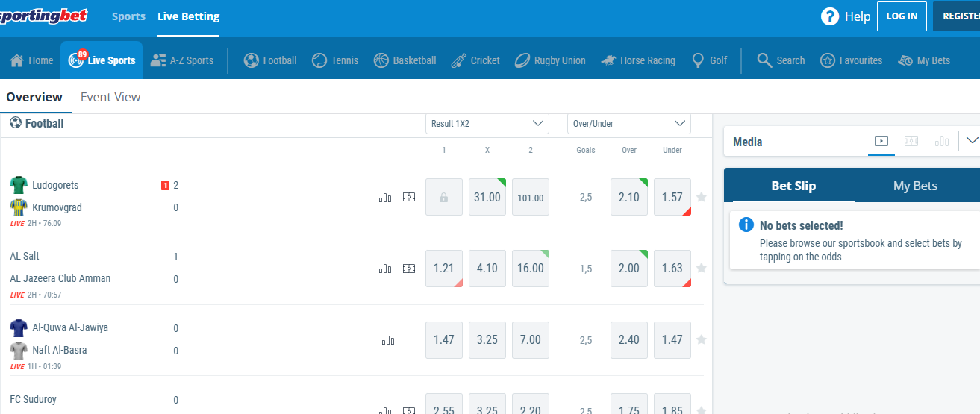The width and height of the screenshot is (980, 414).
Task: Select Football in the sports bar
Action: pos(270,60)
